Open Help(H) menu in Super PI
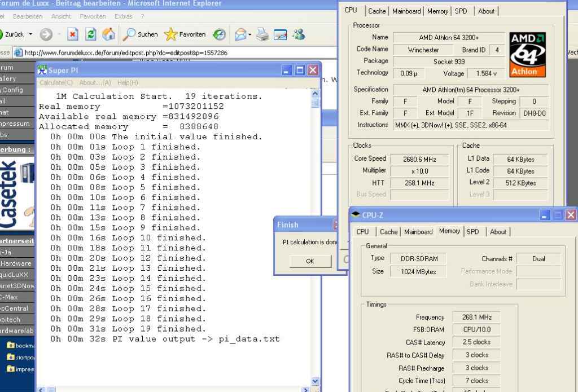The width and height of the screenshot is (578, 392). pos(128,82)
